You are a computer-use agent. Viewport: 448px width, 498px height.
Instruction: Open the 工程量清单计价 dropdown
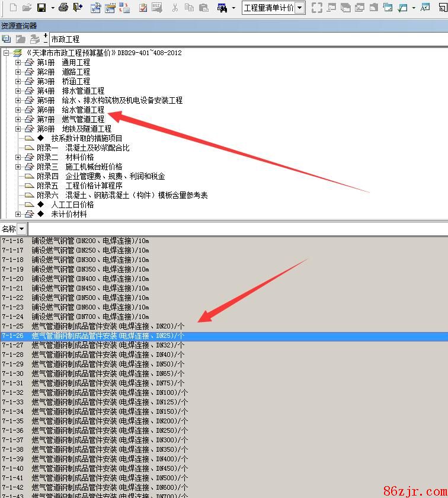point(300,8)
